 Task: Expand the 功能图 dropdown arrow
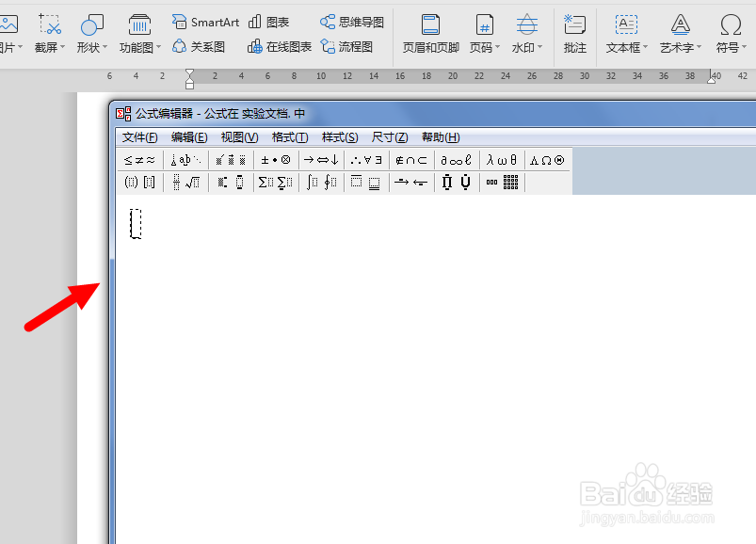click(x=158, y=47)
